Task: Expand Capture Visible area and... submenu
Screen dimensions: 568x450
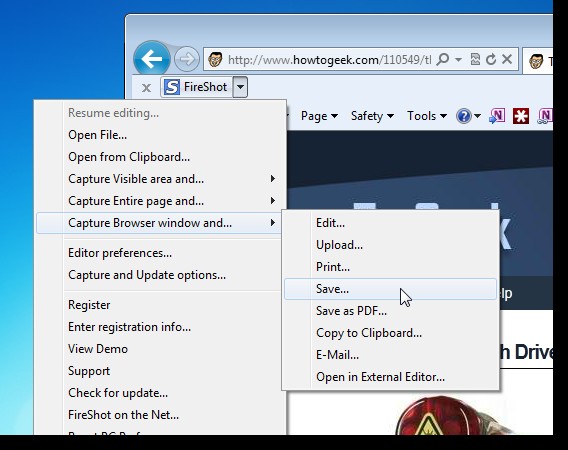Action: point(159,179)
